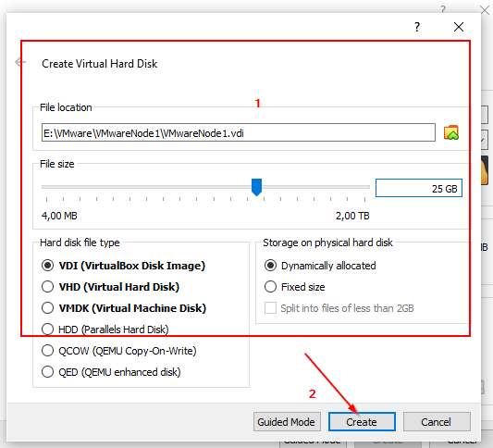Cancel the virtual hard disk creation

437,421
